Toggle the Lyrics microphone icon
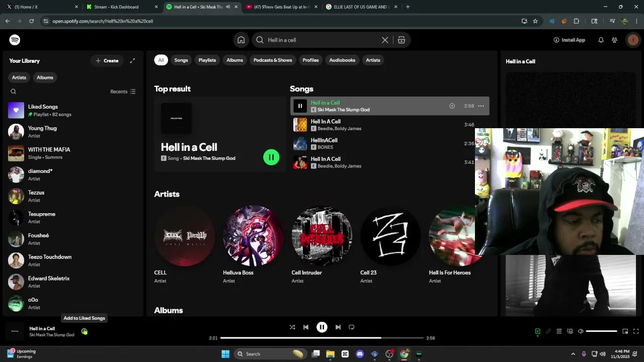The height and width of the screenshot is (362, 644). pyautogui.click(x=548, y=331)
